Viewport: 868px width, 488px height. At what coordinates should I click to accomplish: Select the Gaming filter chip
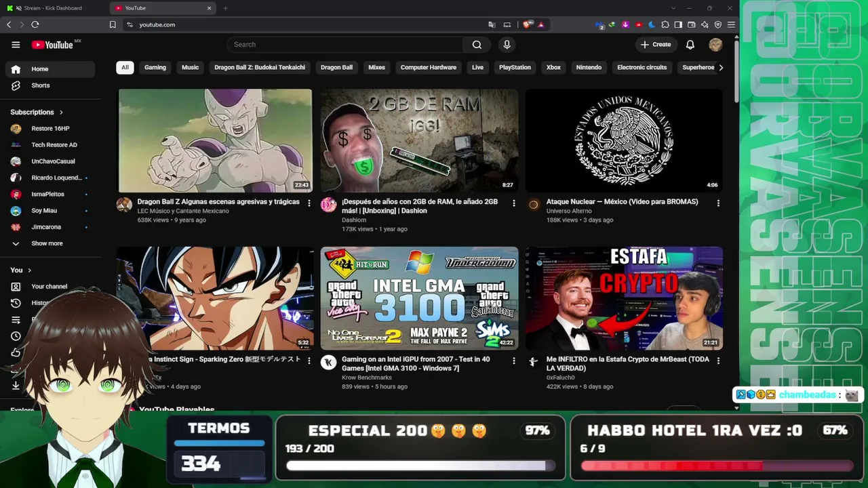pyautogui.click(x=155, y=68)
